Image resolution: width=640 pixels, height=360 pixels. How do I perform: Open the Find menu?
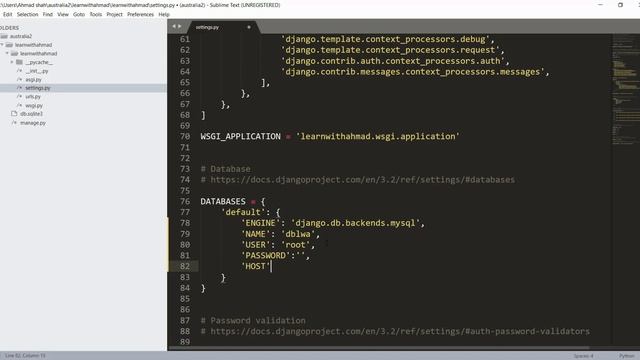click(48, 14)
